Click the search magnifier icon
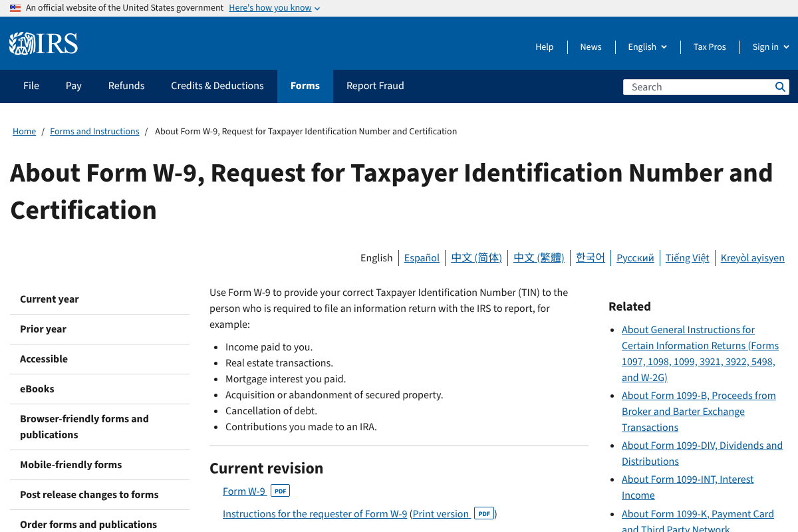The width and height of the screenshot is (798, 532). point(780,87)
